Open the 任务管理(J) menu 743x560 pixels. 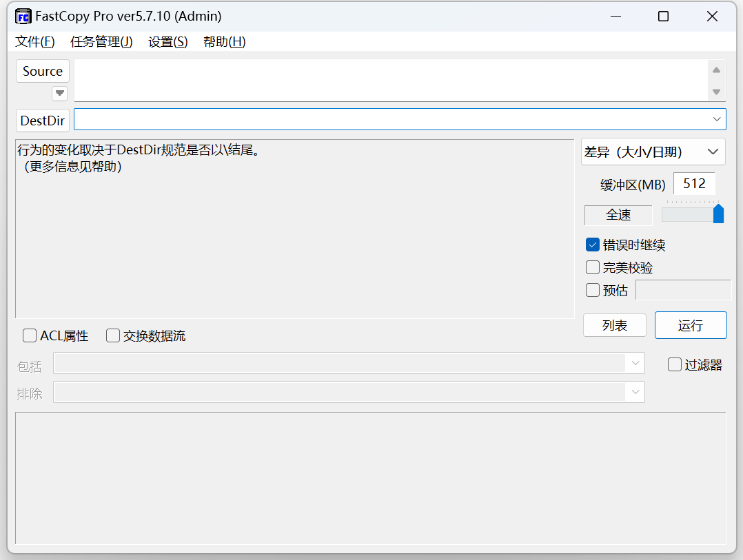[101, 41]
